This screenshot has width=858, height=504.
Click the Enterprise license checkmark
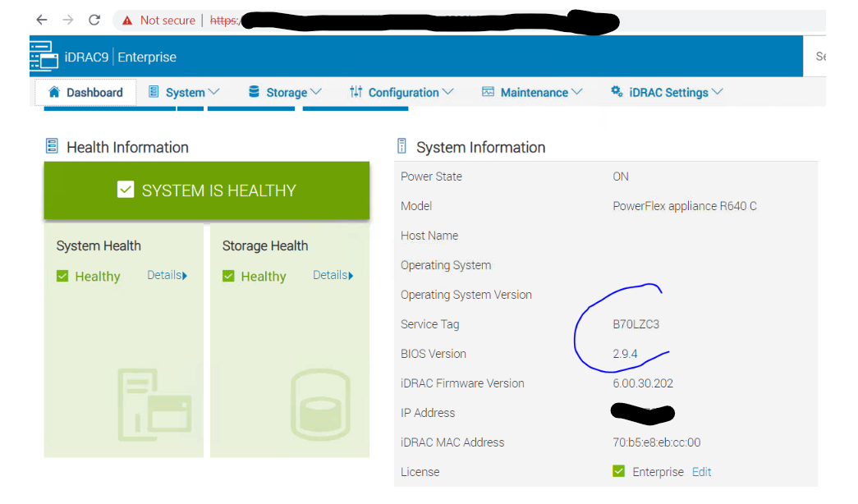[x=618, y=472]
